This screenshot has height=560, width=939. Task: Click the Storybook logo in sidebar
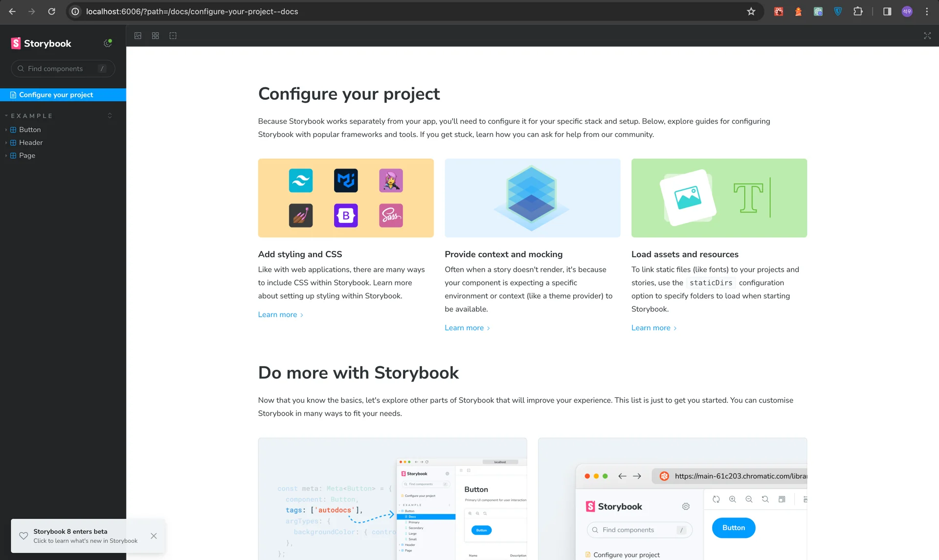point(42,44)
